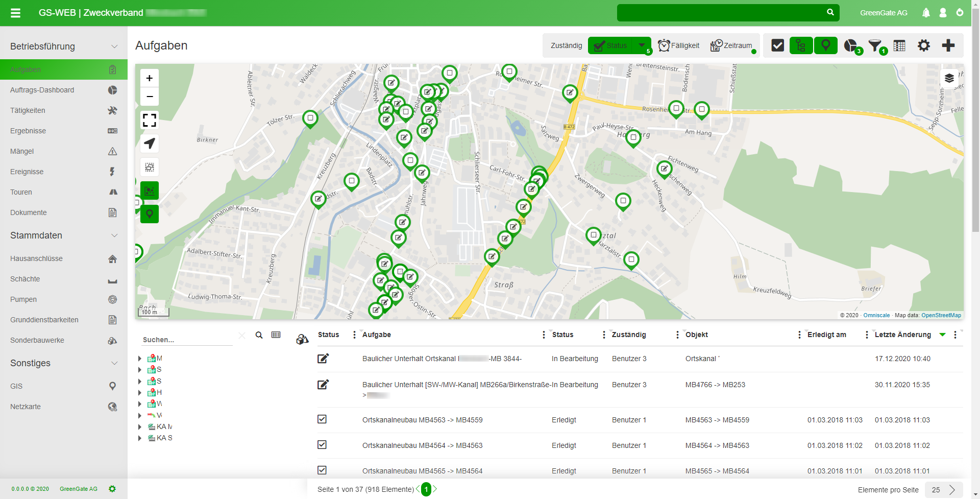Click the Suchen search field
This screenshot has height=499, width=980.
click(x=186, y=340)
